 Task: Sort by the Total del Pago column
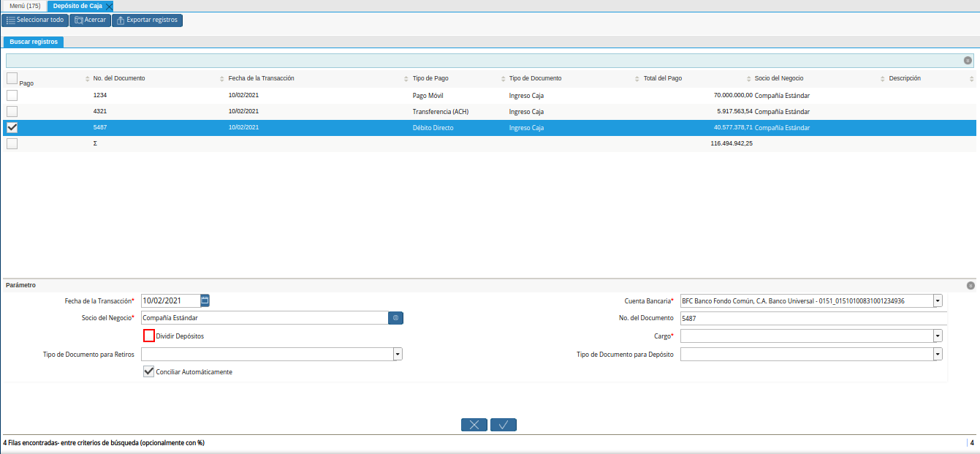click(x=662, y=78)
